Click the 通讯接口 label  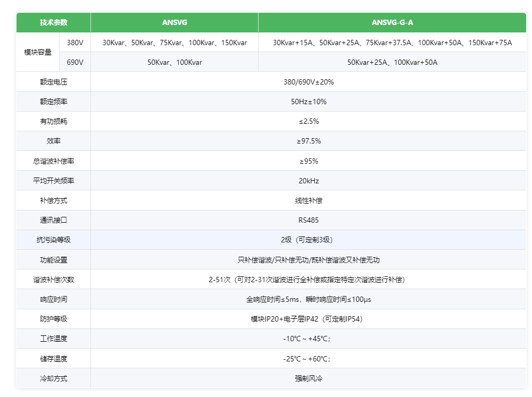pyautogui.click(x=54, y=220)
